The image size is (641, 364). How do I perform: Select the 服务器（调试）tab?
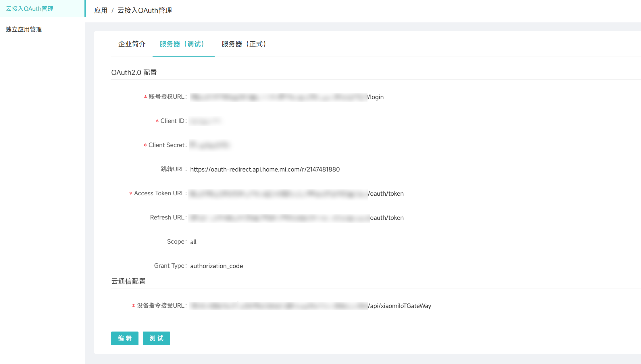coord(183,44)
